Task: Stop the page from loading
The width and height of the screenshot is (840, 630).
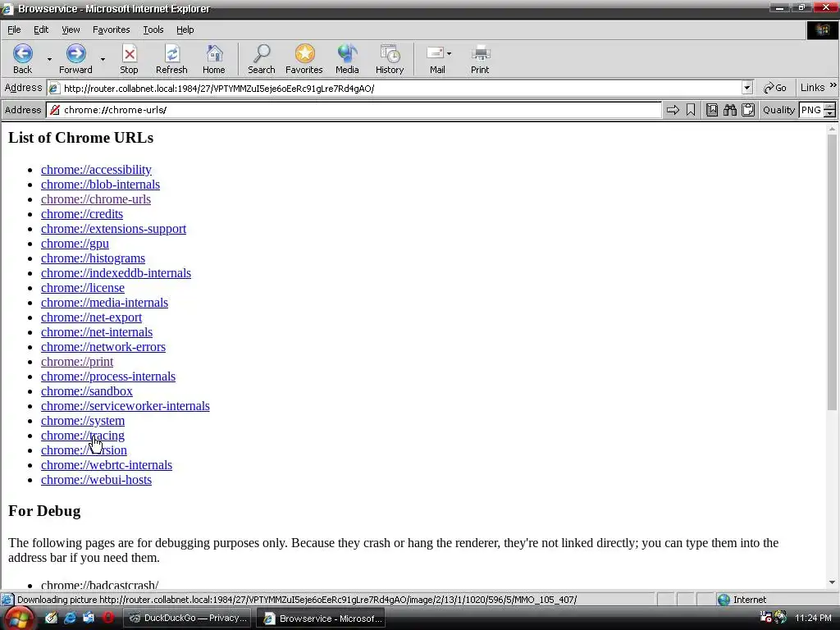Action: [129, 59]
